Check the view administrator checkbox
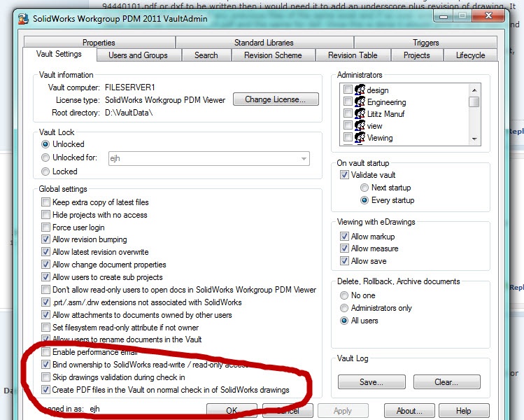This screenshot has height=420, width=524. tap(348, 125)
